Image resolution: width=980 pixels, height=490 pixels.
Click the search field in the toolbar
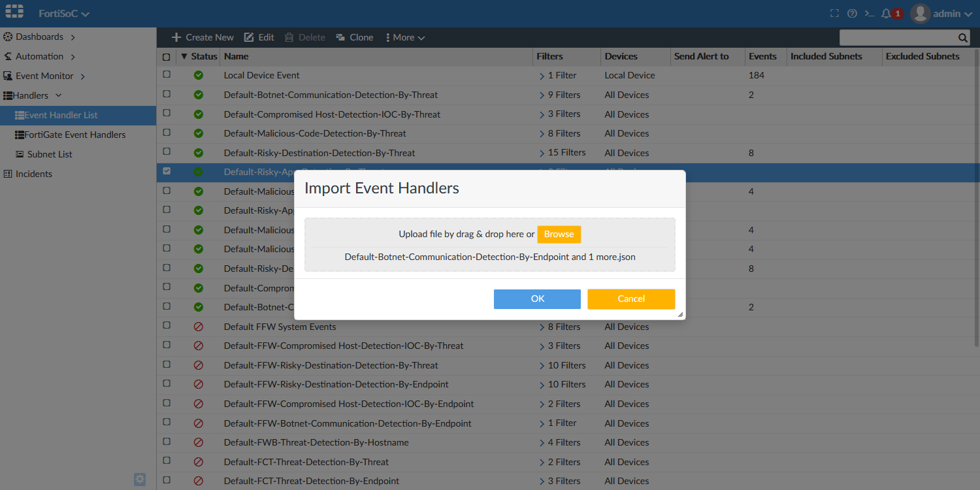(x=902, y=37)
